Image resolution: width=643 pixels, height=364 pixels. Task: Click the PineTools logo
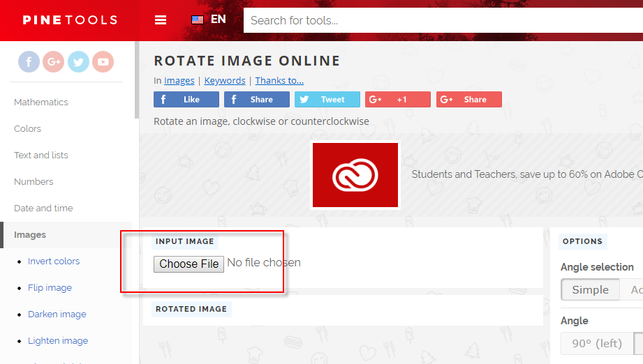click(70, 20)
